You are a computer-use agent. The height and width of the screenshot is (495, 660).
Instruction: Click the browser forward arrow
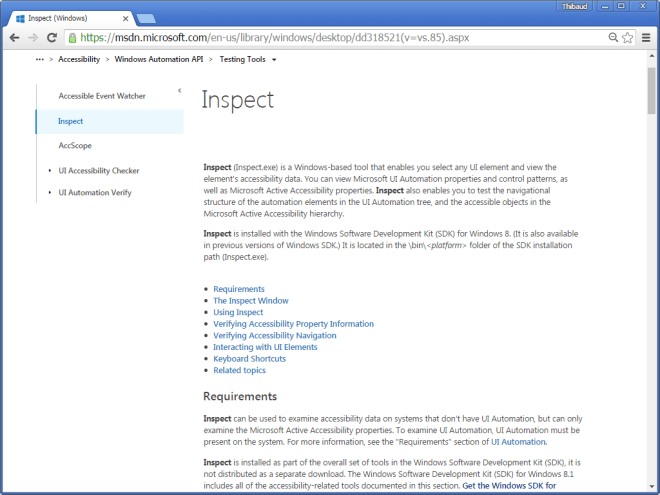click(34, 38)
